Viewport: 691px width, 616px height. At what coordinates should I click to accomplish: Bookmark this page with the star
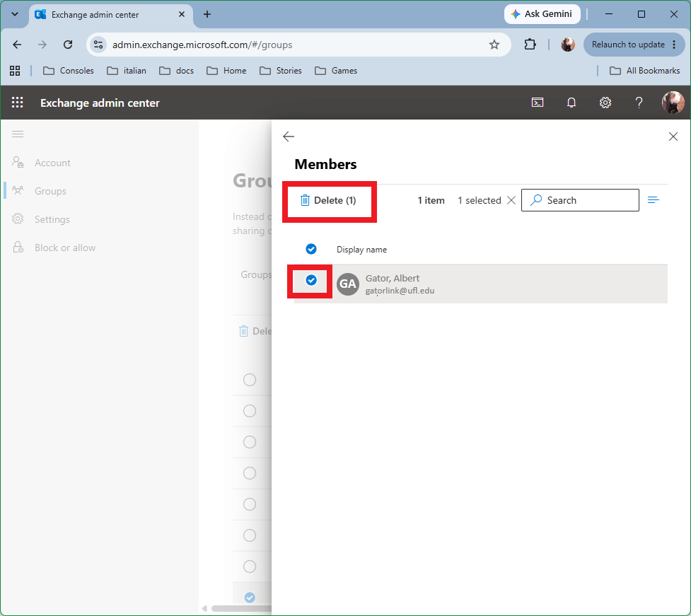click(x=494, y=45)
